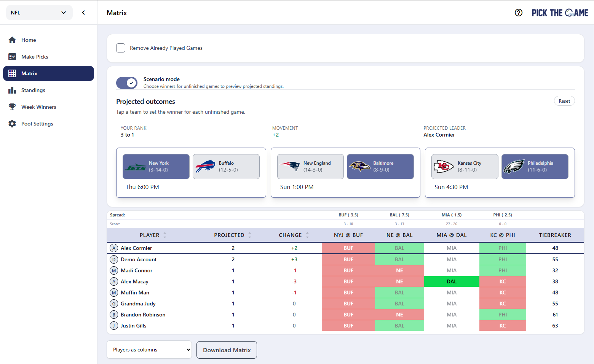Click Alex Macay -3 change value

[294, 281]
